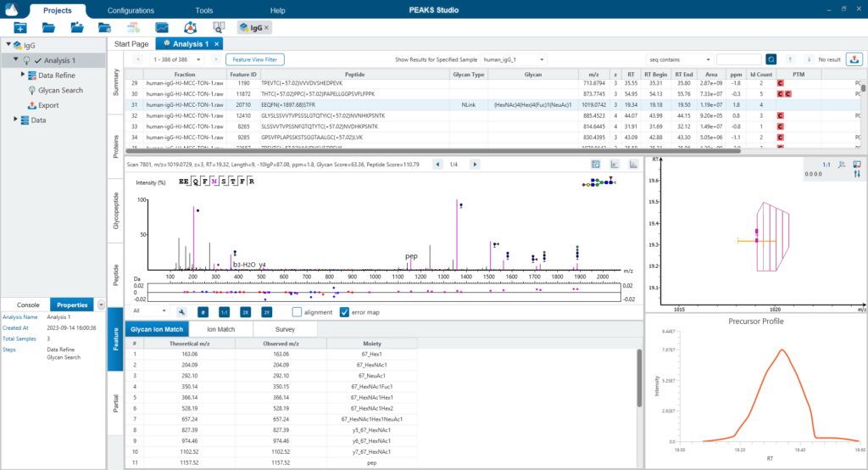Click the open project folder icon
The width and height of the screenshot is (868, 470).
(48, 28)
